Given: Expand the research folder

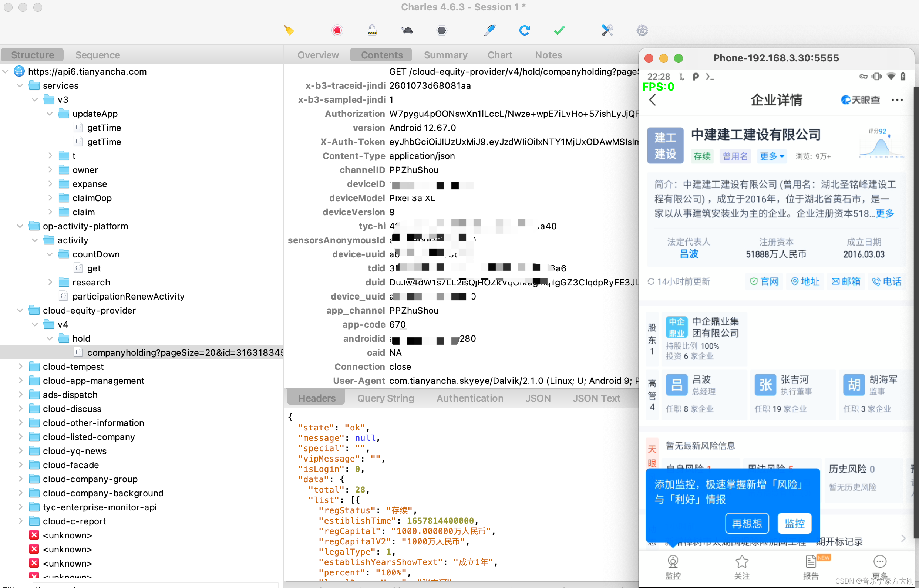Looking at the screenshot, I should tap(50, 282).
